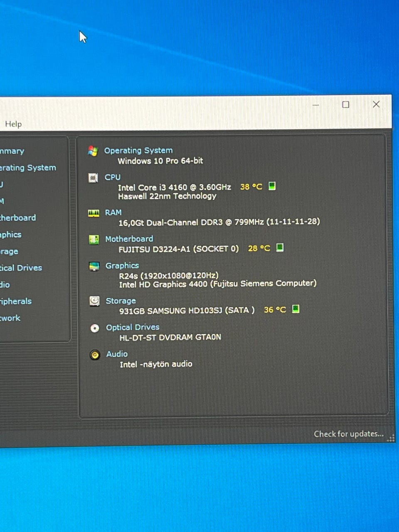Click the Storage hard drive icon
399x532 pixels.
(x=95, y=301)
